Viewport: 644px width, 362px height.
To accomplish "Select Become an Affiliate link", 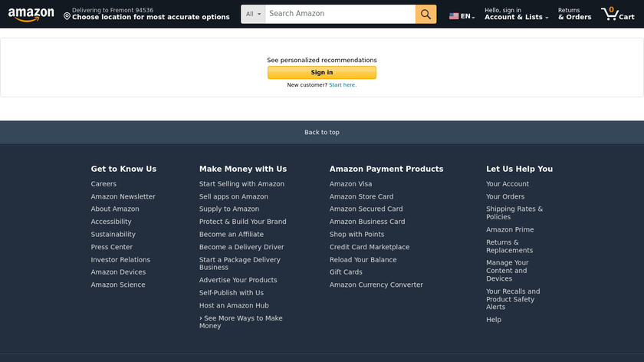I will tap(231, 235).
